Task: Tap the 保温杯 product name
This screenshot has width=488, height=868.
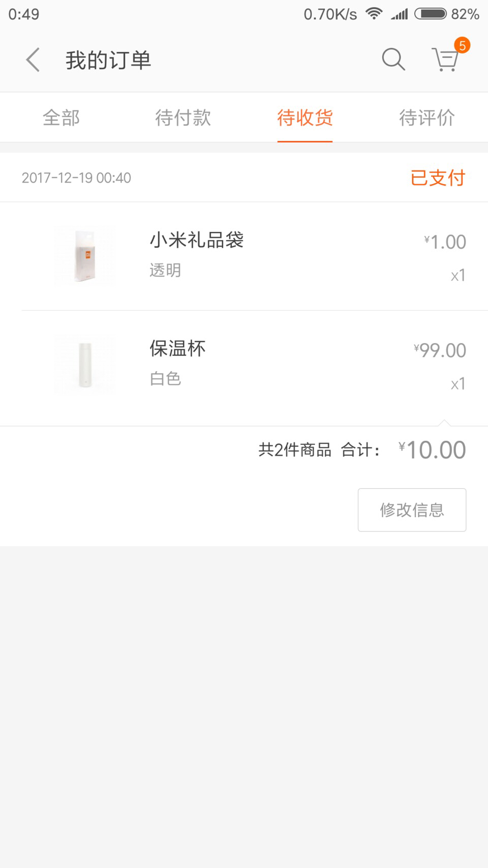Action: point(177,349)
